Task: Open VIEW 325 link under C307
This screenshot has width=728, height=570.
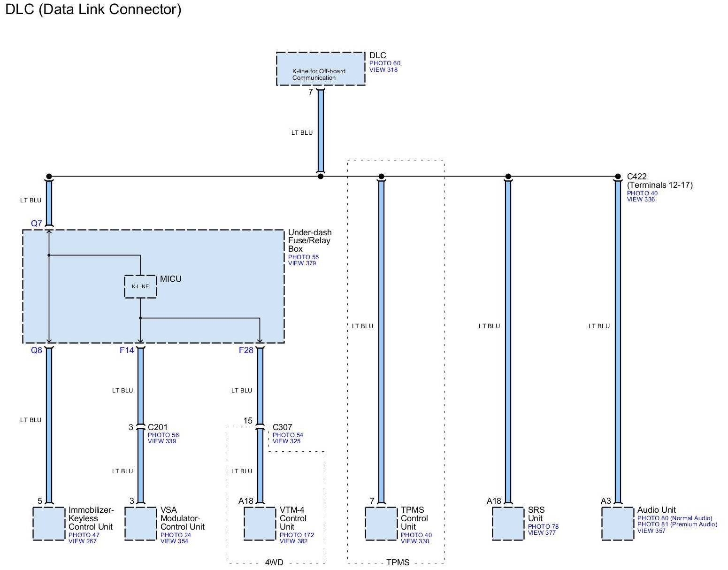Action: [x=286, y=441]
